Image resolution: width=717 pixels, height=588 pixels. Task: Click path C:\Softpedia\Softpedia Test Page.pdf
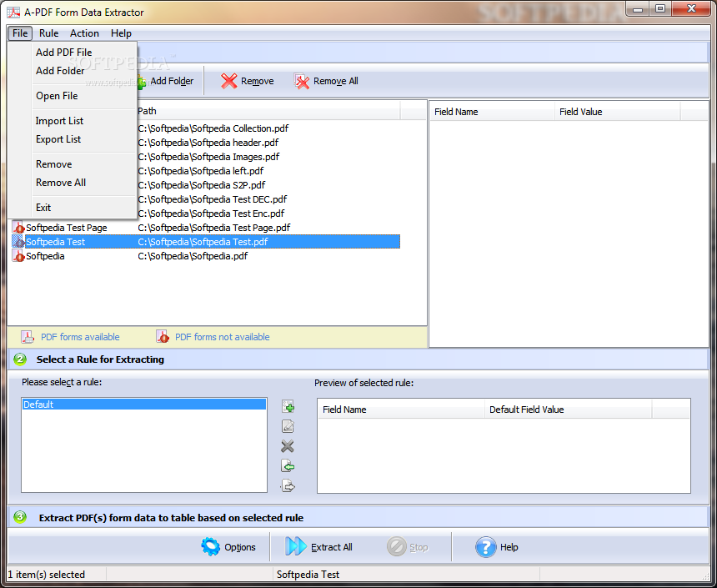(214, 228)
